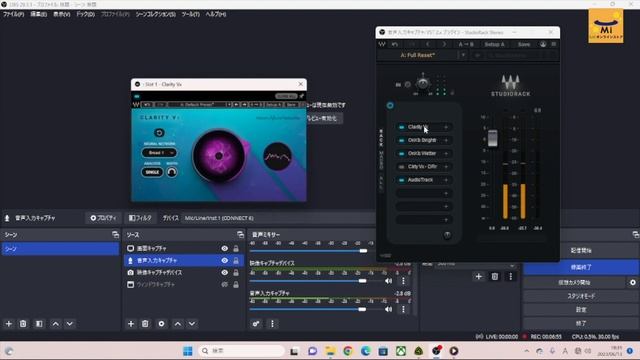The image size is (640, 360).
Task: Open scene filters icon in Scenes panel toolbar
Action: (39, 324)
